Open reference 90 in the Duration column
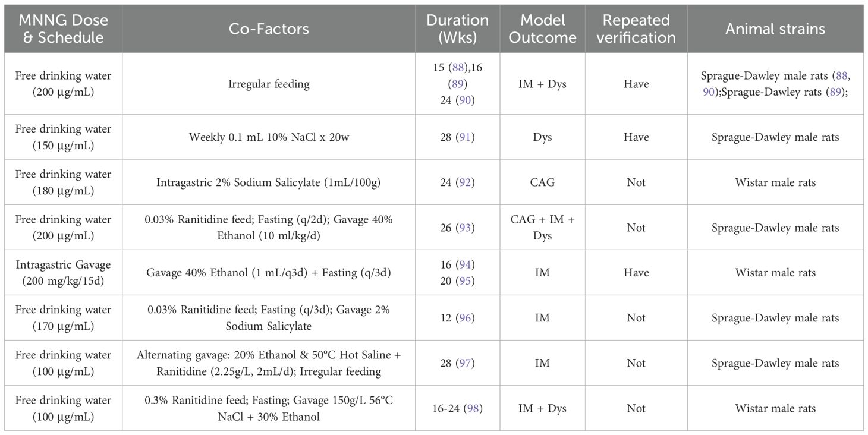 (465, 100)
